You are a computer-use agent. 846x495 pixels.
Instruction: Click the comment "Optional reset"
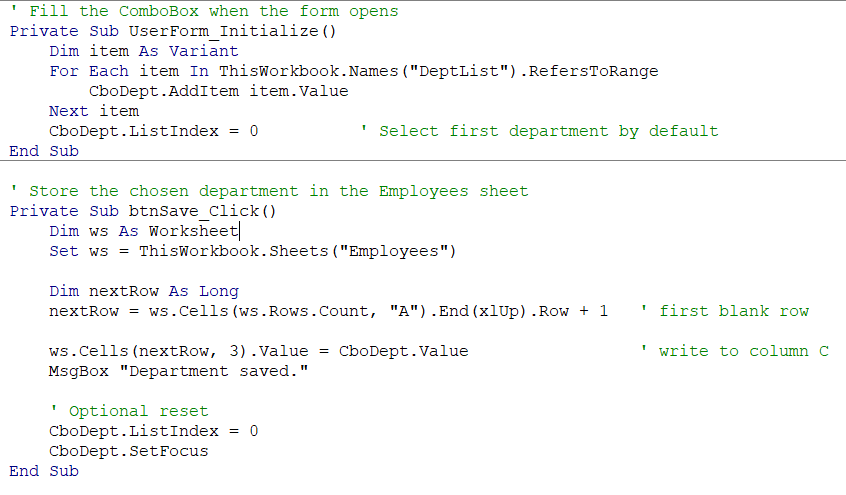click(x=129, y=411)
